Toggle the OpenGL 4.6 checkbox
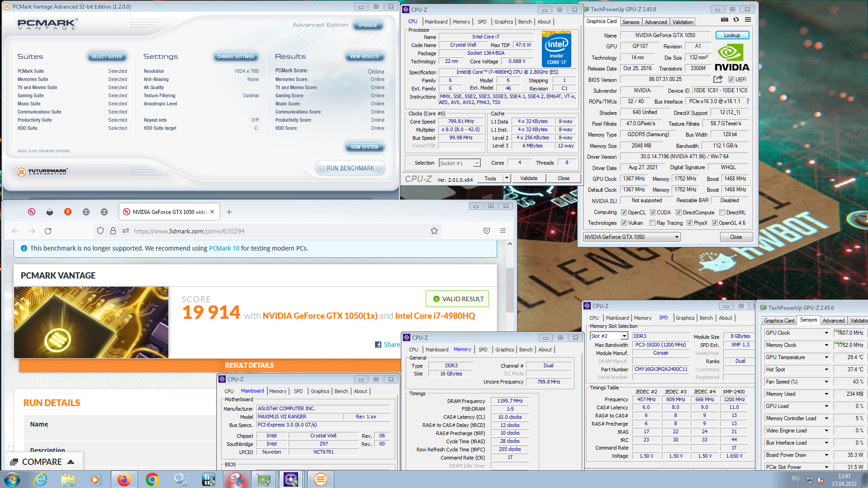 click(x=715, y=223)
